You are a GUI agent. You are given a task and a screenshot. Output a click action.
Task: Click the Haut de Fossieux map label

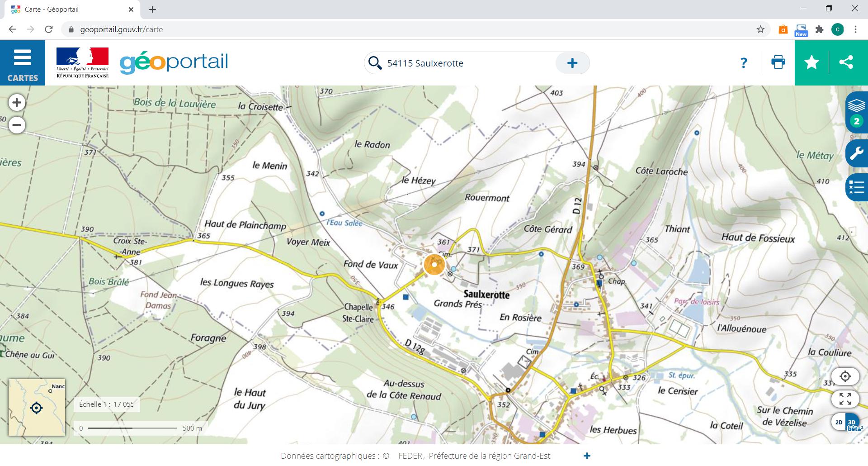tap(758, 238)
